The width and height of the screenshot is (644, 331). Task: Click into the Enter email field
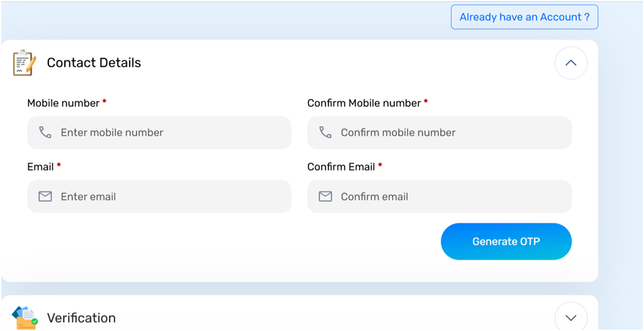171,197
